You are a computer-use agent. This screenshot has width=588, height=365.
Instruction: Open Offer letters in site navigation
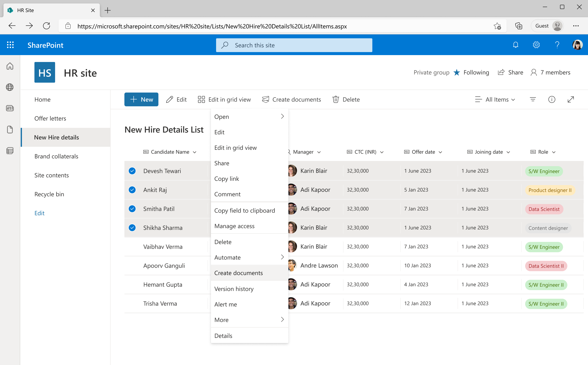50,119
